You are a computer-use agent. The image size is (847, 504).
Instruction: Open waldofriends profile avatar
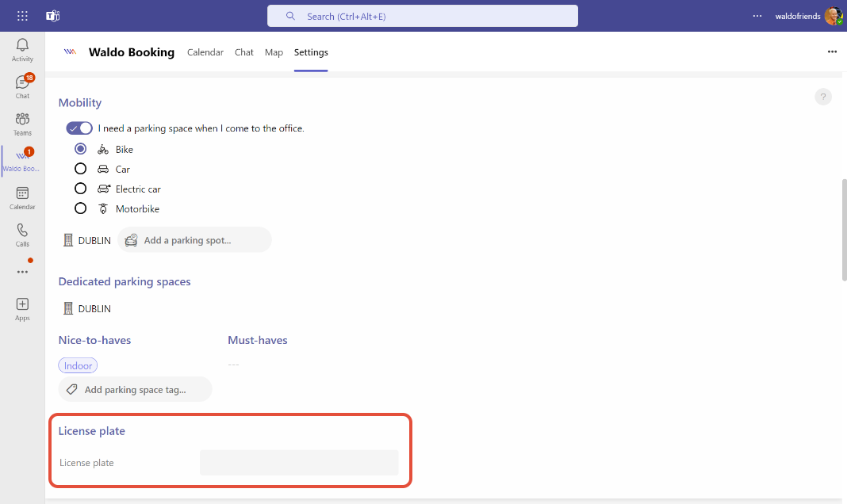point(834,16)
